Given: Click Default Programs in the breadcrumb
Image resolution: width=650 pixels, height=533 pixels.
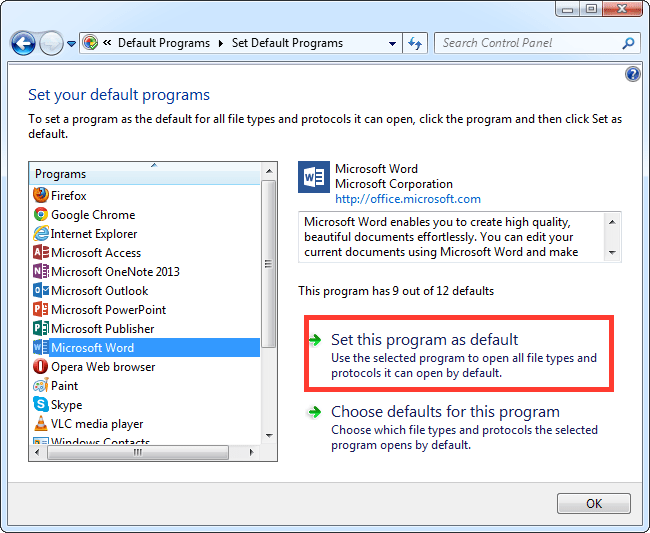Looking at the screenshot, I should (164, 43).
